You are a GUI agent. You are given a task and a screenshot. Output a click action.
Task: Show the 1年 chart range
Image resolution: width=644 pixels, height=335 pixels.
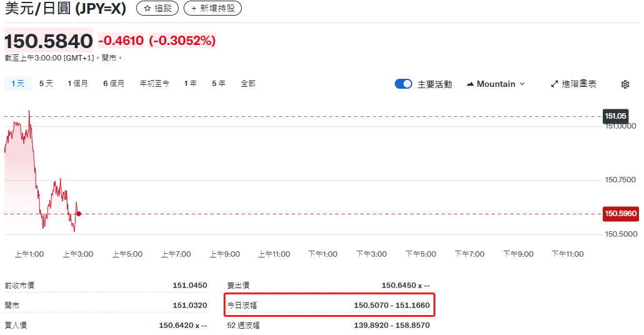[x=191, y=83]
